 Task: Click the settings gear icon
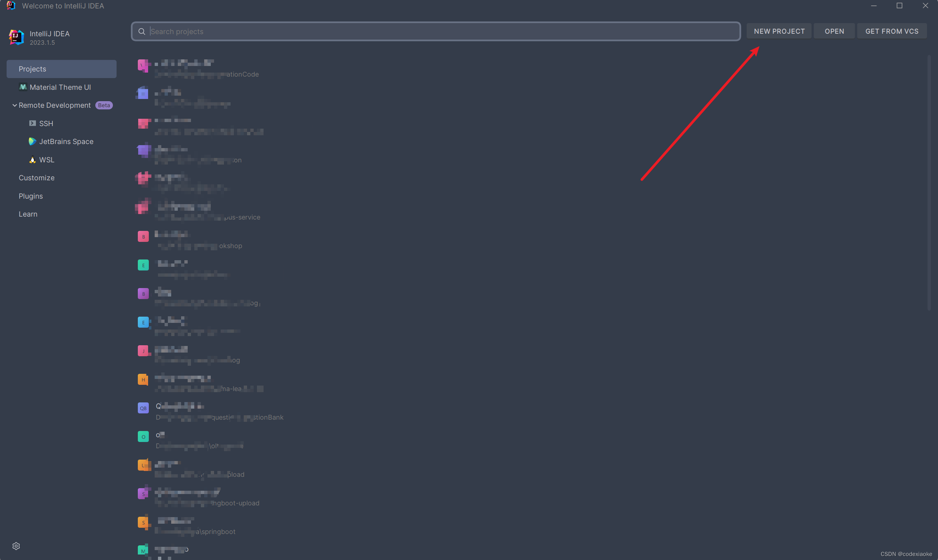coord(16,546)
